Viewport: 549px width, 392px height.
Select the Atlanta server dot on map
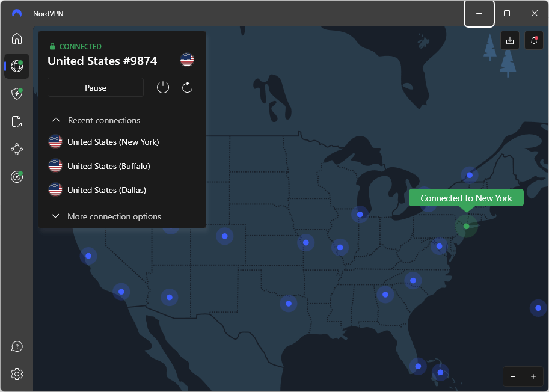tap(385, 295)
